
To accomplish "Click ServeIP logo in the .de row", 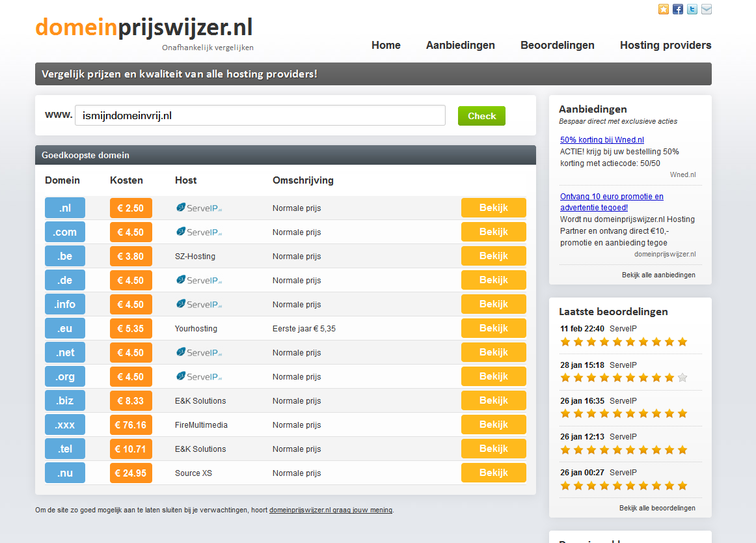I will [x=198, y=281].
